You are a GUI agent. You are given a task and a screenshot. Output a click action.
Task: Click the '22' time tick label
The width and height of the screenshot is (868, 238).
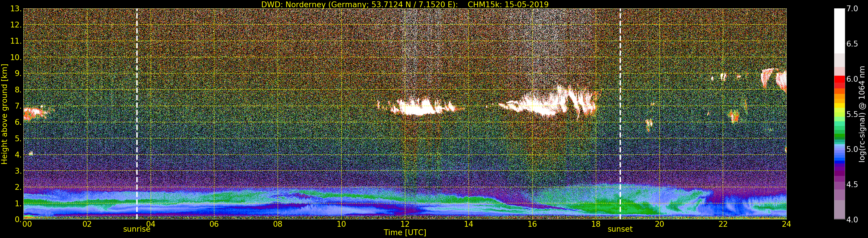click(723, 224)
